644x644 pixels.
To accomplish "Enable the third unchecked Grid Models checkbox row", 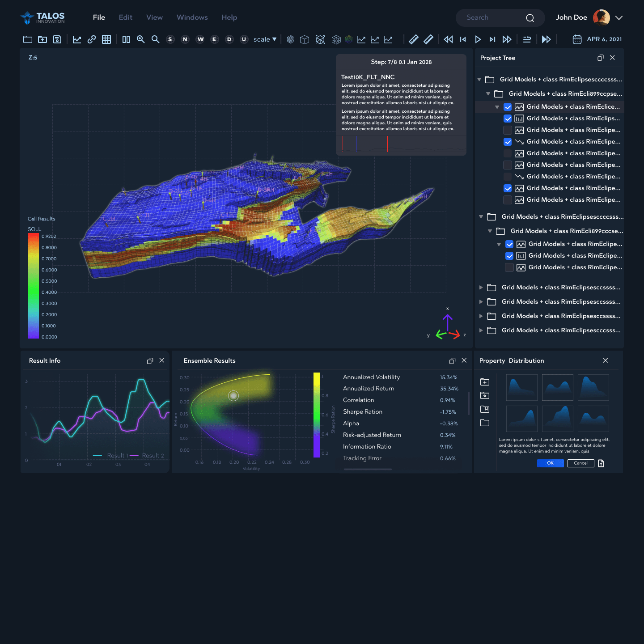I will pyautogui.click(x=508, y=165).
